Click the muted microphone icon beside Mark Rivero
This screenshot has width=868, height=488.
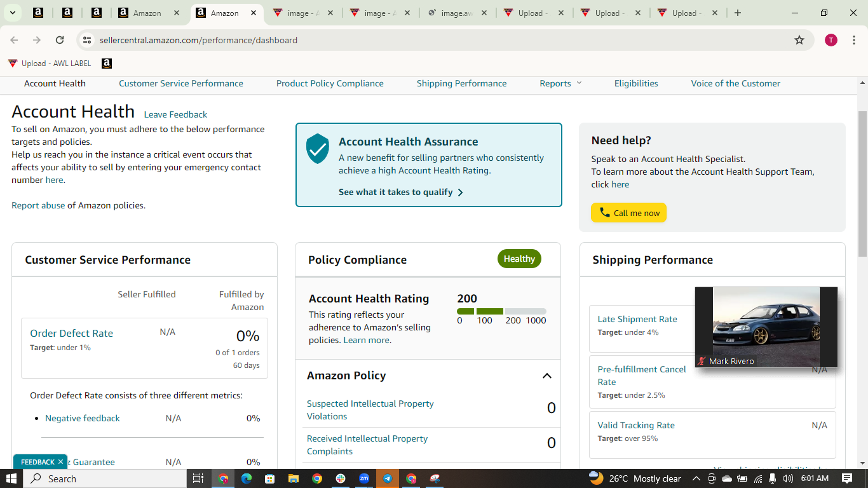click(702, 361)
